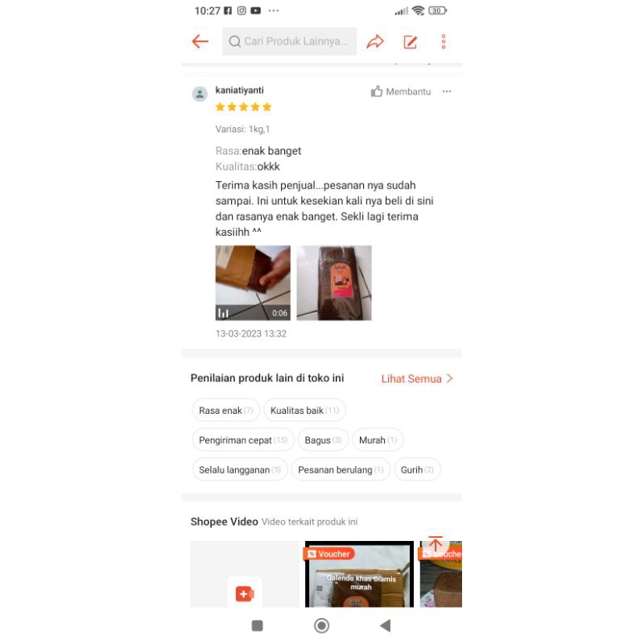
Task: Tap kaniatiyanti's profile avatar
Action: [200, 94]
